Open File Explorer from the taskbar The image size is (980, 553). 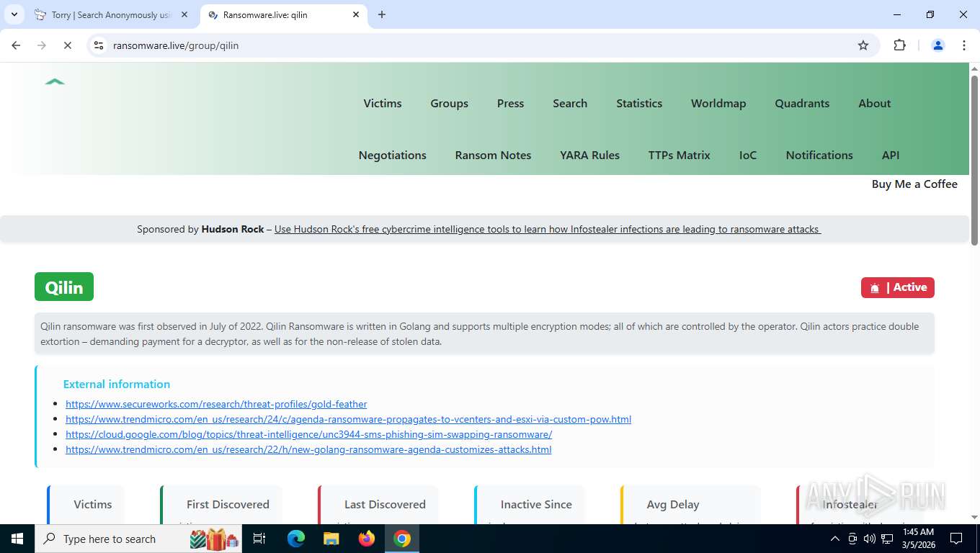click(331, 539)
